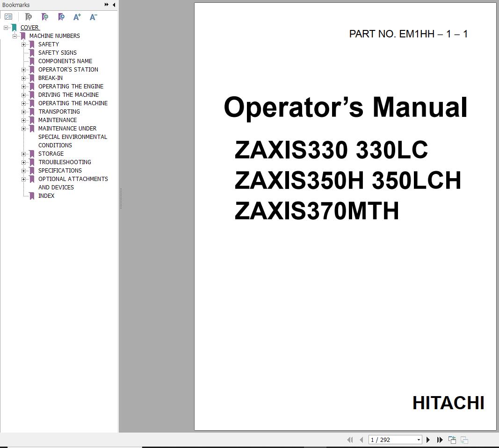This screenshot has height=448, width=499.
Task: Expand OPERATING THE ENGINE bookmark
Action: tap(23, 87)
